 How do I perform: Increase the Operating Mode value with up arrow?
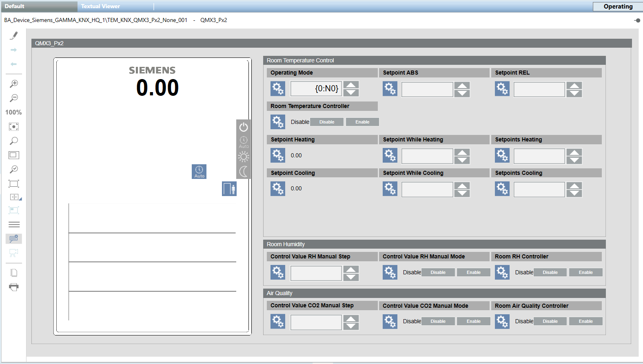point(351,85)
